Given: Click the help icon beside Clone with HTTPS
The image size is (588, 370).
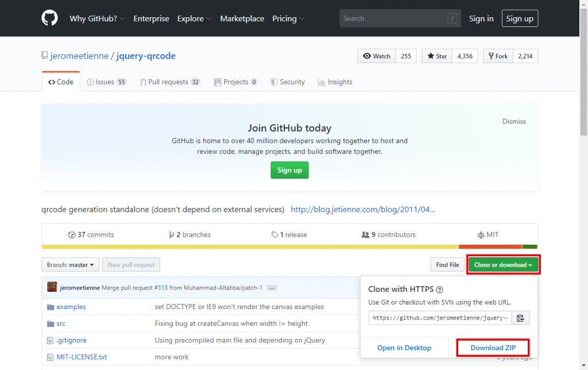Looking at the screenshot, I should click(x=439, y=290).
